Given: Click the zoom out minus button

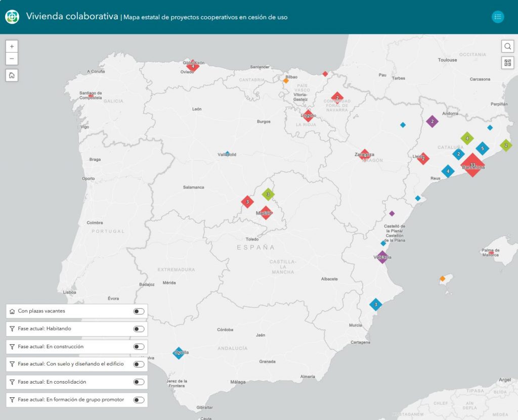Looking at the screenshot, I should (12, 59).
